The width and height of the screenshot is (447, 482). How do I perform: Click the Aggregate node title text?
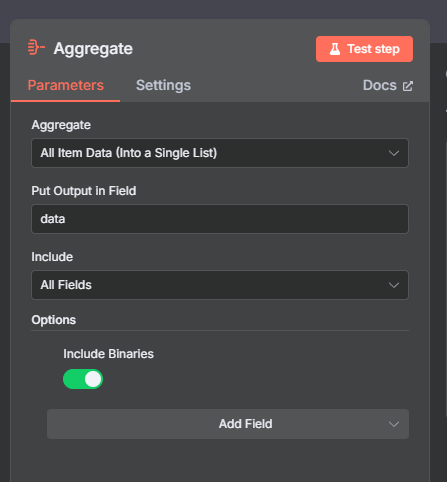click(93, 49)
